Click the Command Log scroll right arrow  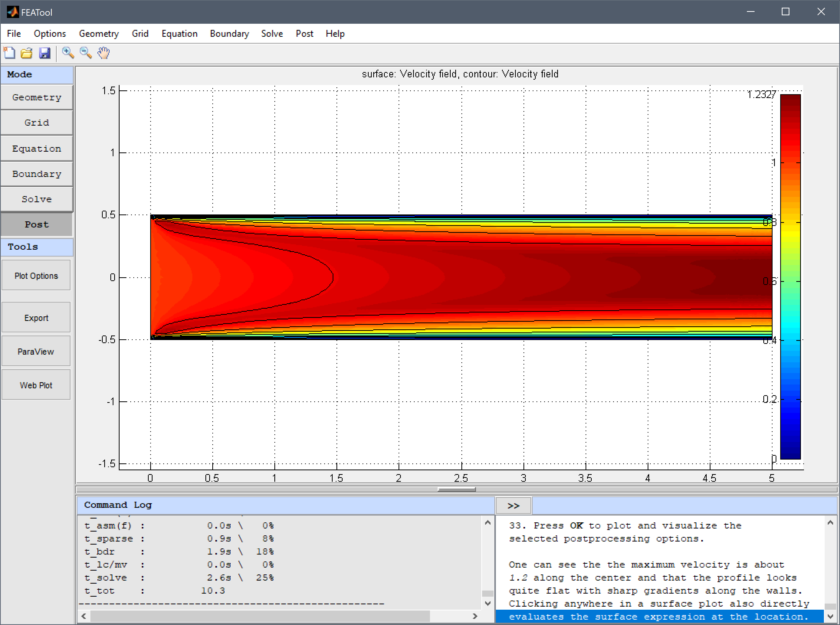[x=475, y=616]
